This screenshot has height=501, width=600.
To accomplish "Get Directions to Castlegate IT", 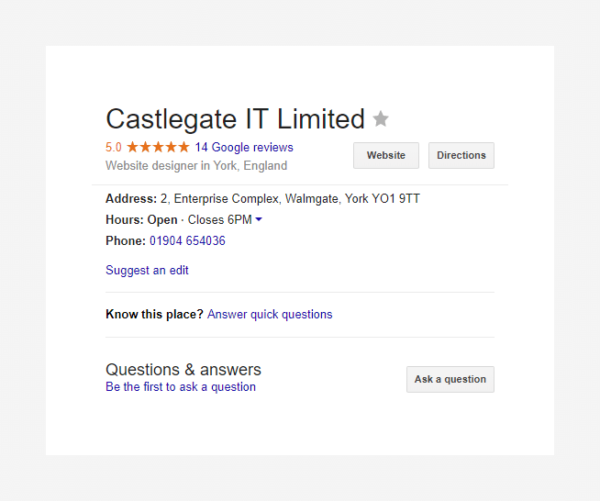I will coord(461,155).
